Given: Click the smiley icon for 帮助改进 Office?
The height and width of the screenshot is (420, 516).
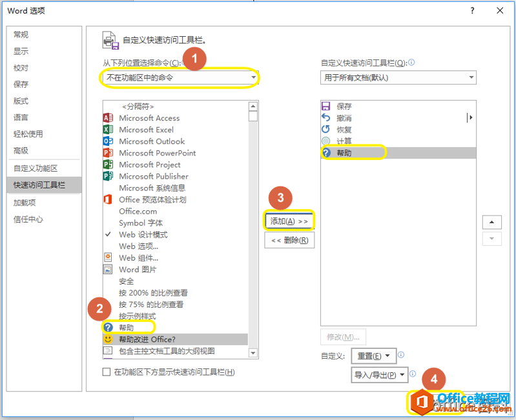Looking at the screenshot, I should pyautogui.click(x=108, y=339).
